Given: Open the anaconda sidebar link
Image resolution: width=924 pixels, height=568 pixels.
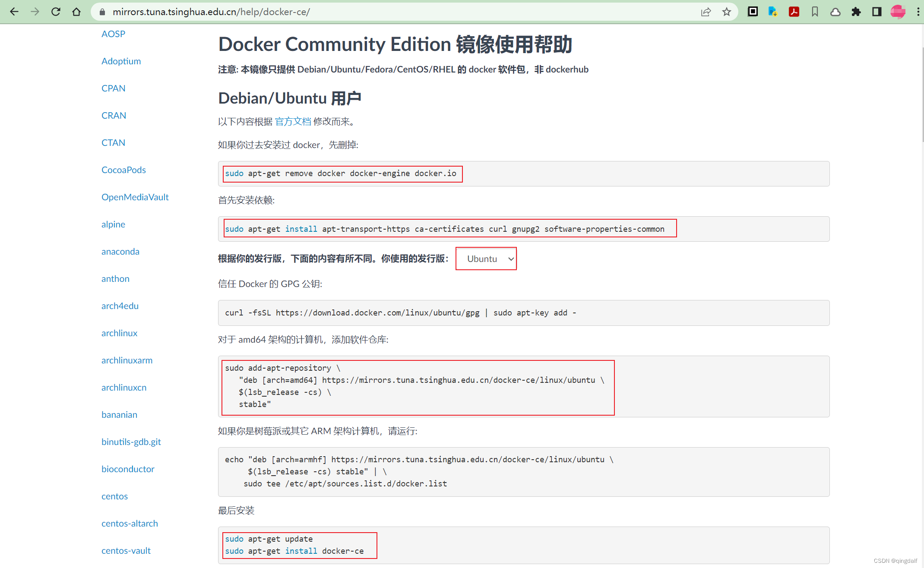Looking at the screenshot, I should [x=120, y=251].
